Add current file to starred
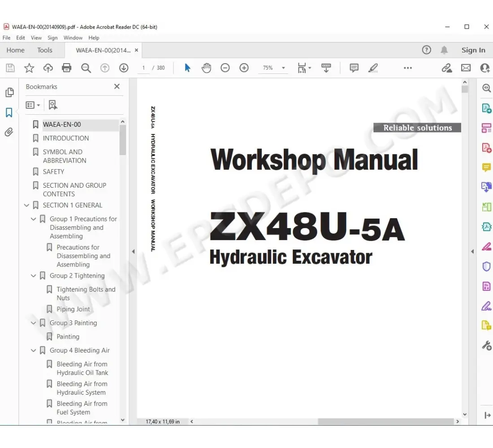The width and height of the screenshot is (493, 448). pos(29,68)
